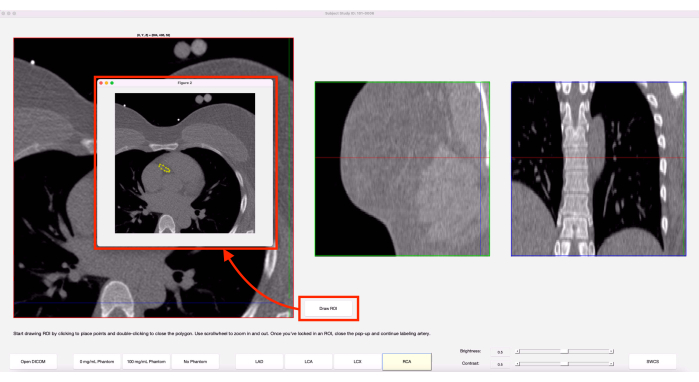
Task: Click the Contrast slider right arrow
Action: [611, 364]
